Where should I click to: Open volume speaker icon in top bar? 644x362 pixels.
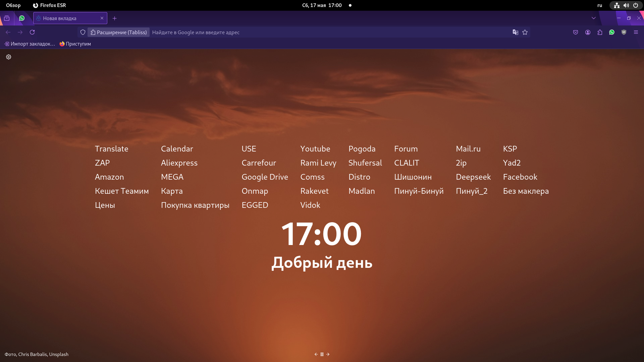click(x=626, y=5)
